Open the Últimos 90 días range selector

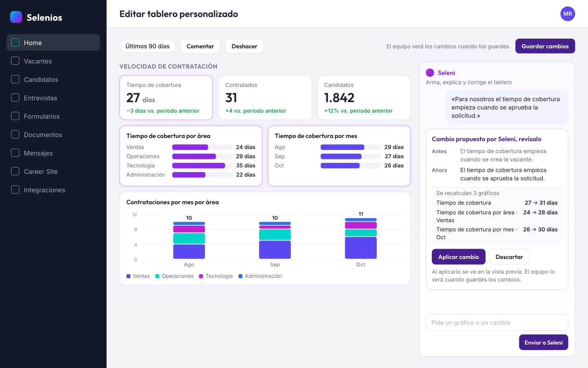point(147,46)
